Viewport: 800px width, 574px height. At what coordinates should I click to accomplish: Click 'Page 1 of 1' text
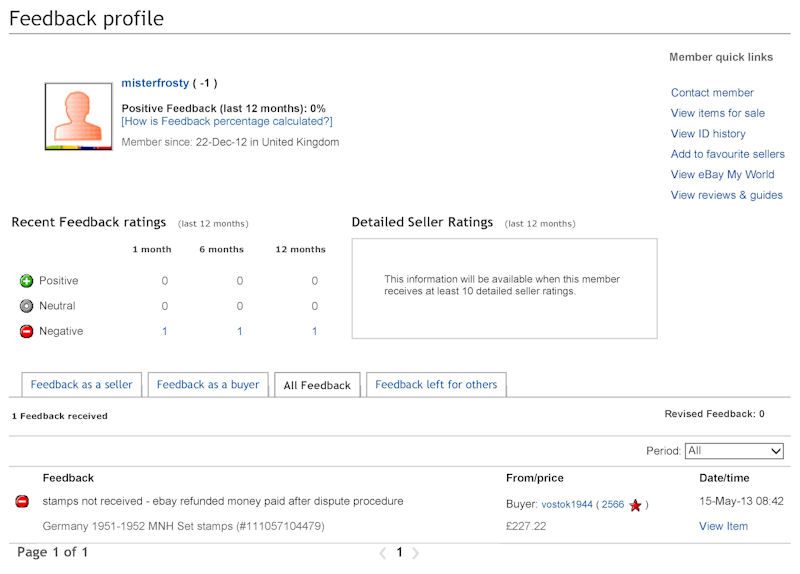53,552
